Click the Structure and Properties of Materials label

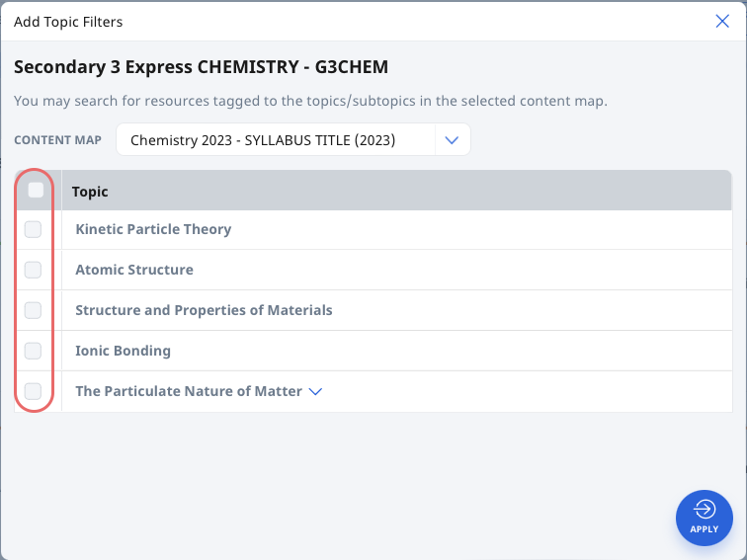[204, 310]
